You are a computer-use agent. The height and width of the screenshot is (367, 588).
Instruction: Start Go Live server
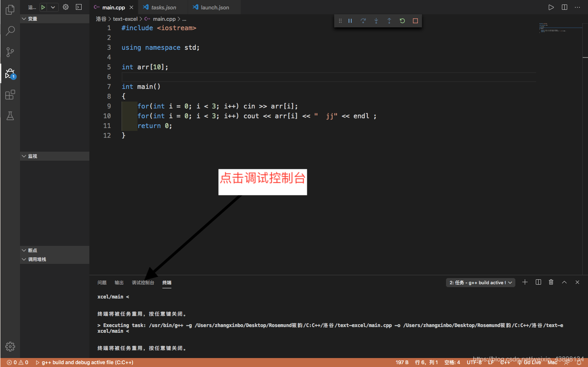529,363
